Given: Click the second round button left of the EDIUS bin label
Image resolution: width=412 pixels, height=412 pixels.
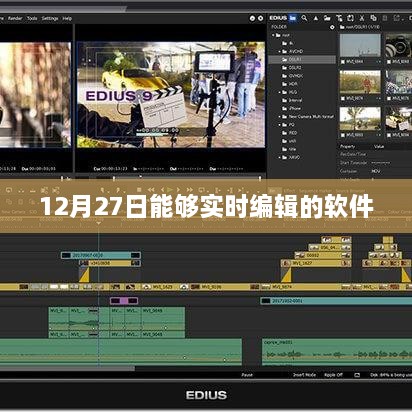Looking at the screenshot, I should pyautogui.click(x=261, y=18).
